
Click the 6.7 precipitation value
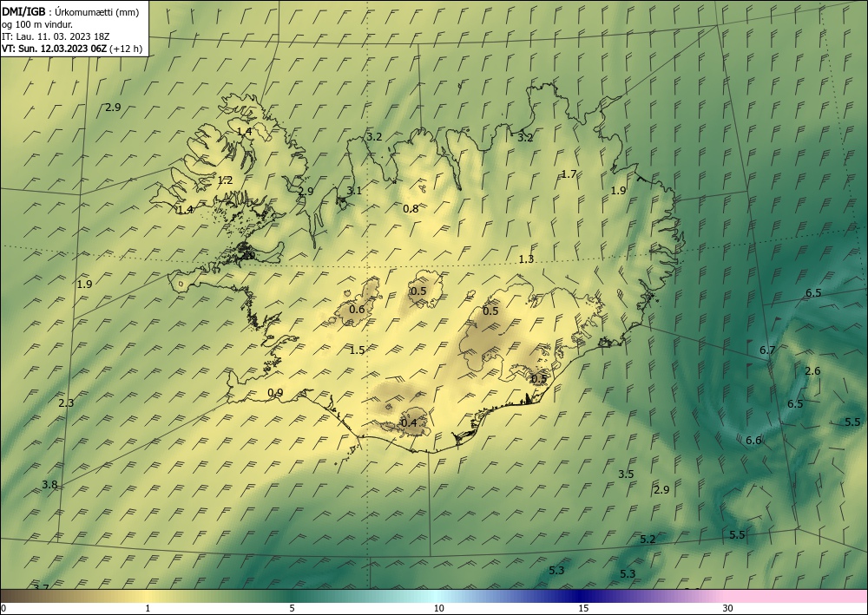tap(767, 350)
